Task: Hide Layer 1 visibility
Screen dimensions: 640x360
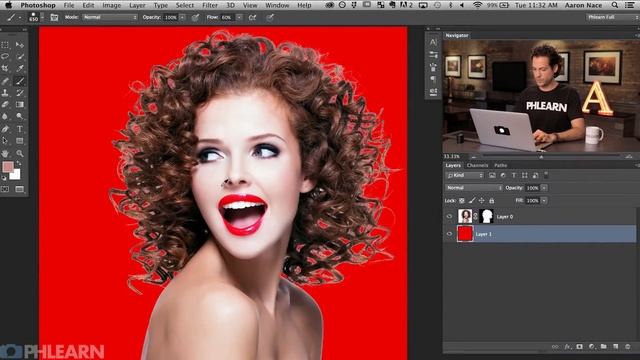Action: point(449,234)
